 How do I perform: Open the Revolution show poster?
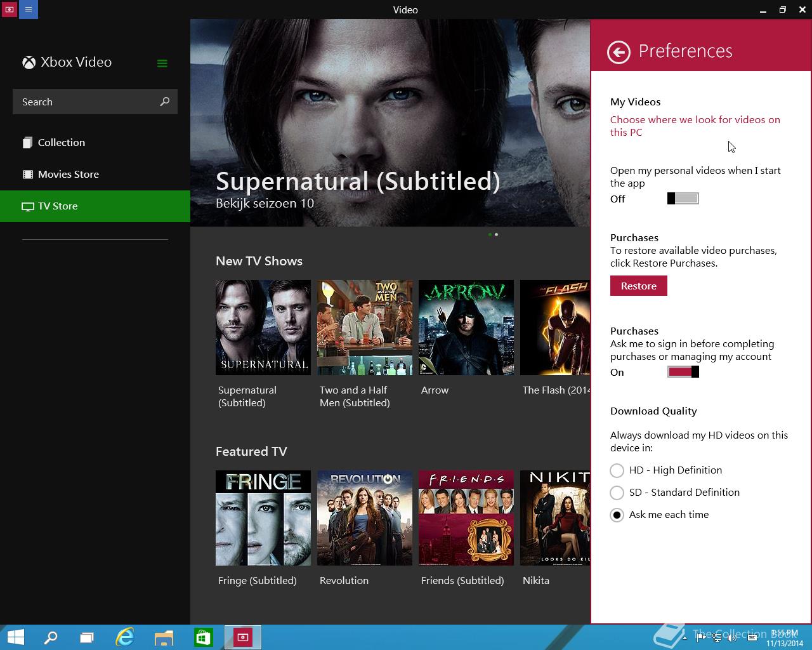tap(365, 518)
